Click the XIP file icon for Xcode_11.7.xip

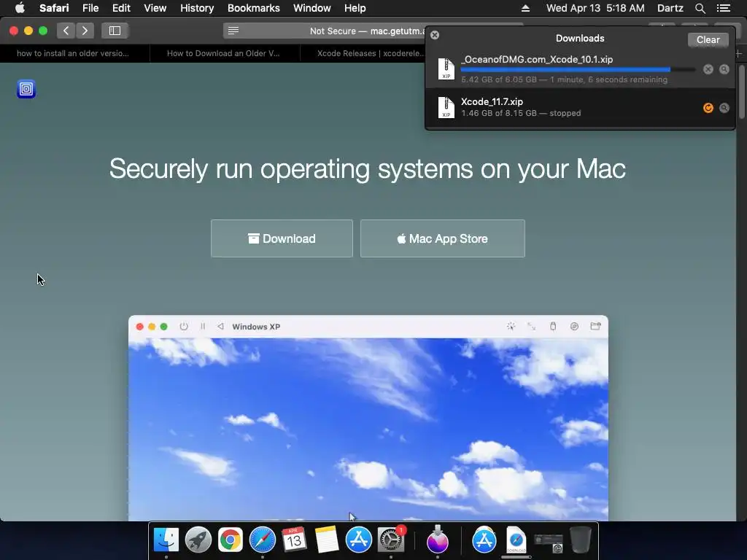point(446,107)
